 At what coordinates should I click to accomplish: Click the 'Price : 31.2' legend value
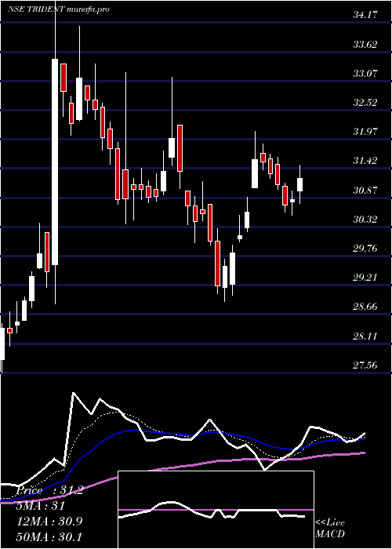tap(49, 490)
